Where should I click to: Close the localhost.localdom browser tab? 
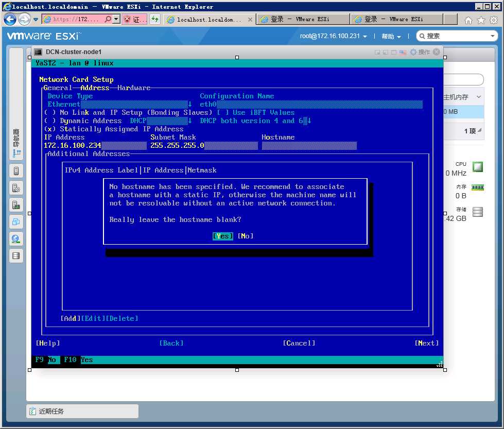[x=250, y=20]
